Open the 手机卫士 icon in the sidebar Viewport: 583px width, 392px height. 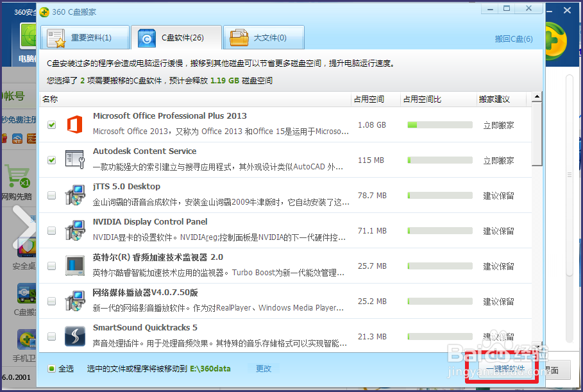(x=26, y=339)
